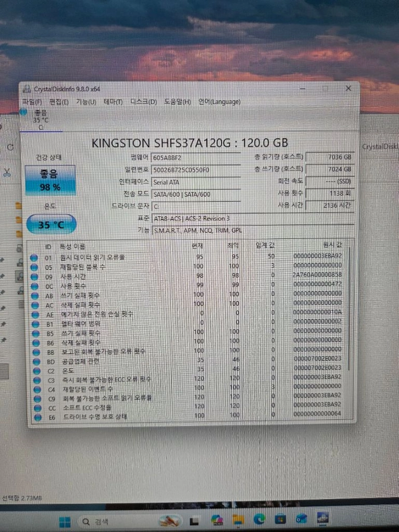Click the status circle for attribute AB
This screenshot has width=399, height=532.
35,296
